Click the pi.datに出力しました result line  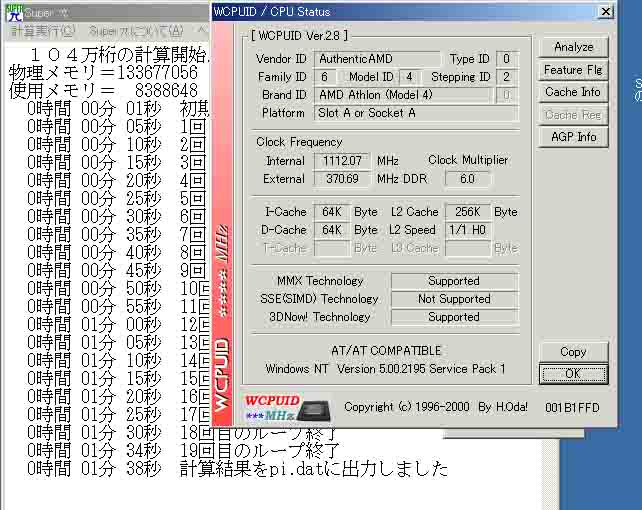237,469
